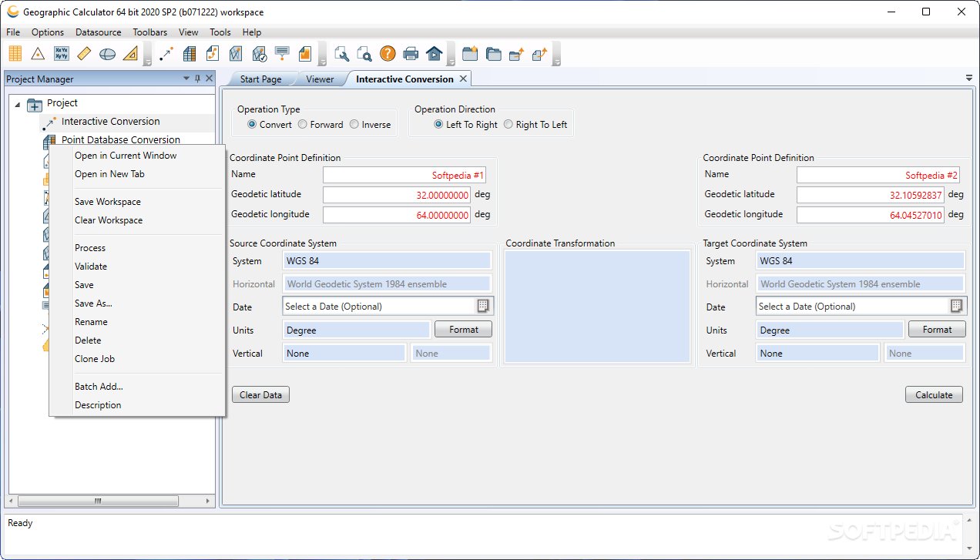Open the File menu
Screen dimensions: 980x560
(x=13, y=32)
